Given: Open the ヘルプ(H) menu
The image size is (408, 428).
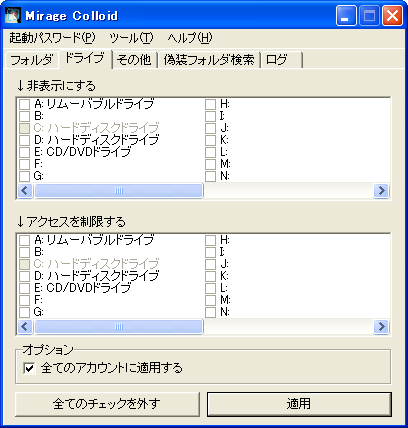Looking at the screenshot, I should tap(190, 38).
